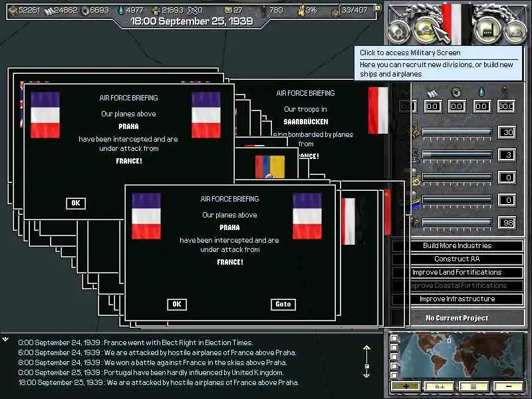Zoom out the minimap with the minus button
This screenshot has height=399, width=532.
[508, 386]
